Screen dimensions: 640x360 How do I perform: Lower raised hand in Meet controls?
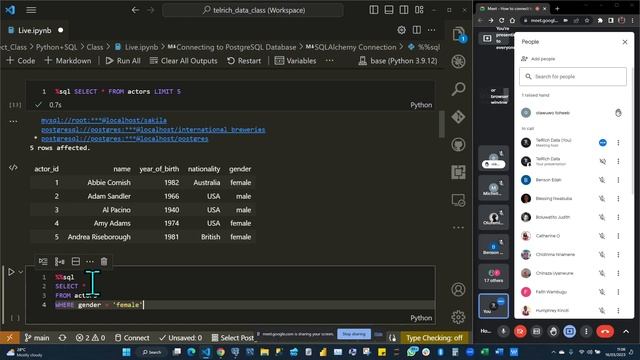coord(553,331)
